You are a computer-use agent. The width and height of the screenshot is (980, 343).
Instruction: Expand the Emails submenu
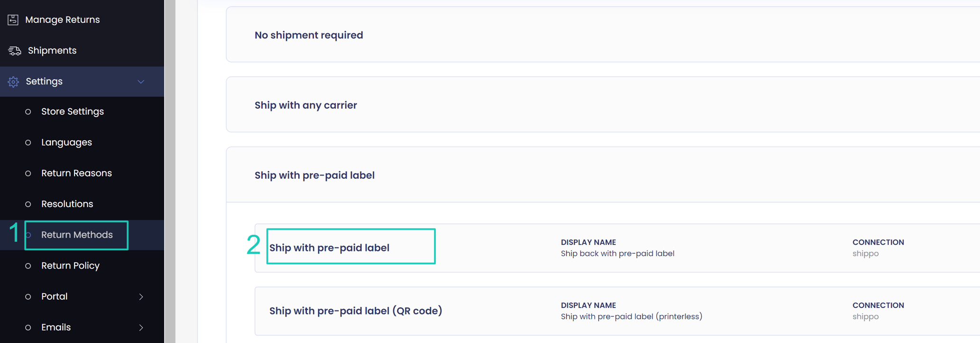tap(141, 327)
